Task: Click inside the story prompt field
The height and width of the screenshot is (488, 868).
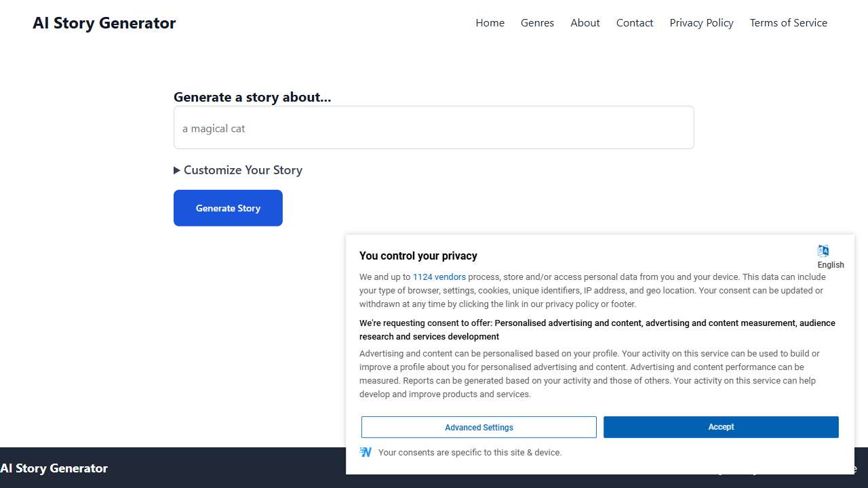Action: [x=433, y=127]
